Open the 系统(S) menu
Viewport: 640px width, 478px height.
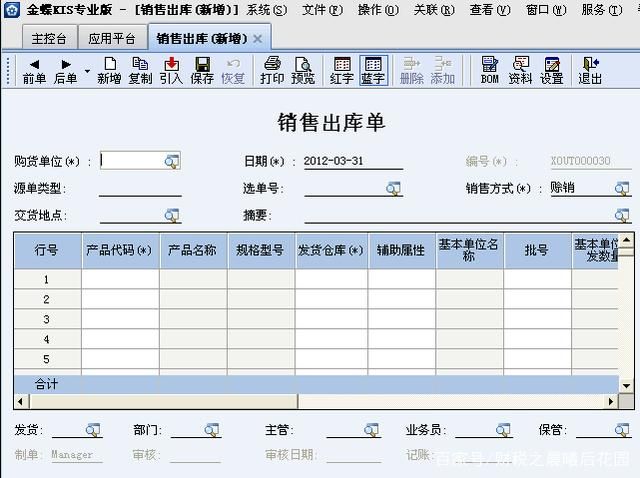pos(266,9)
